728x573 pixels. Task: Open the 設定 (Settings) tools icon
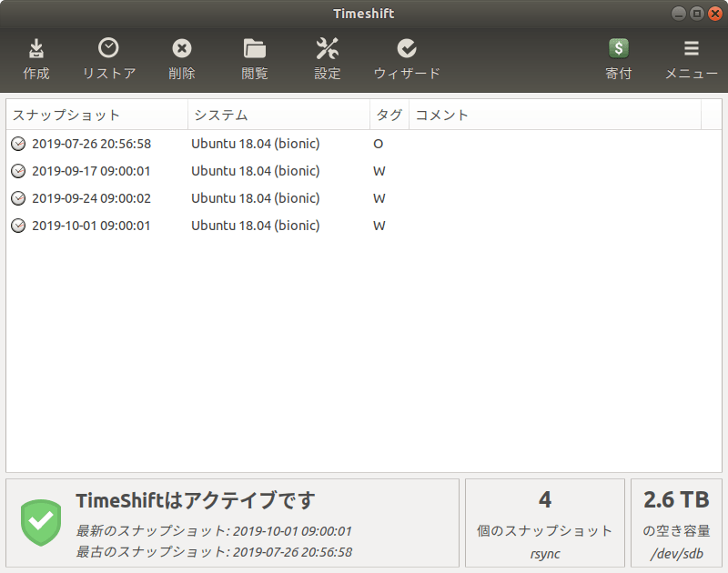pyautogui.click(x=328, y=49)
